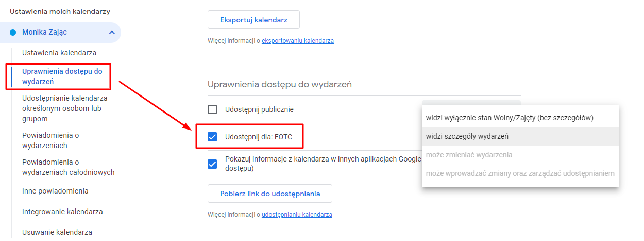This screenshot has height=241, width=644.
Task: Open Ustawienia kalendarza in the sidebar
Action: coord(59,53)
